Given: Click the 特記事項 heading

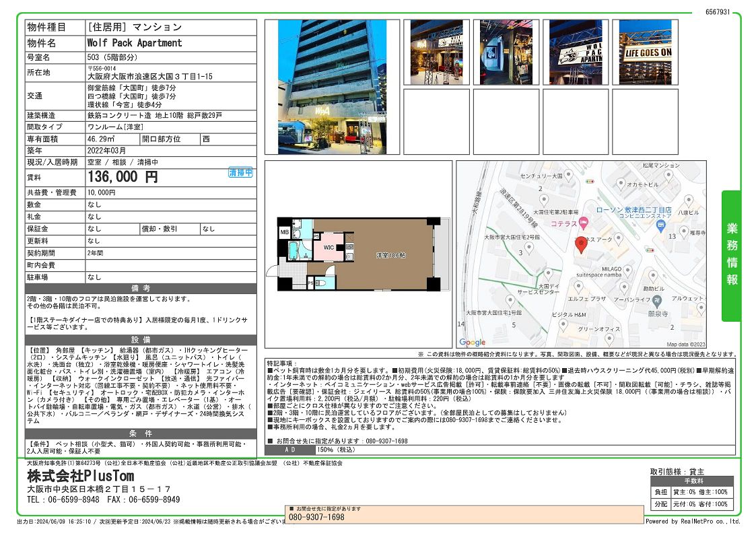Looking at the screenshot, I should pyautogui.click(x=283, y=363).
